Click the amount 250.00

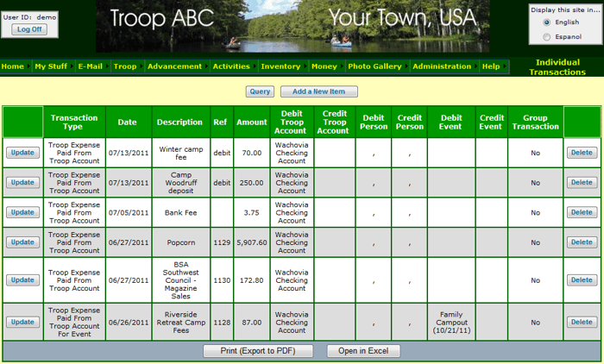(252, 183)
